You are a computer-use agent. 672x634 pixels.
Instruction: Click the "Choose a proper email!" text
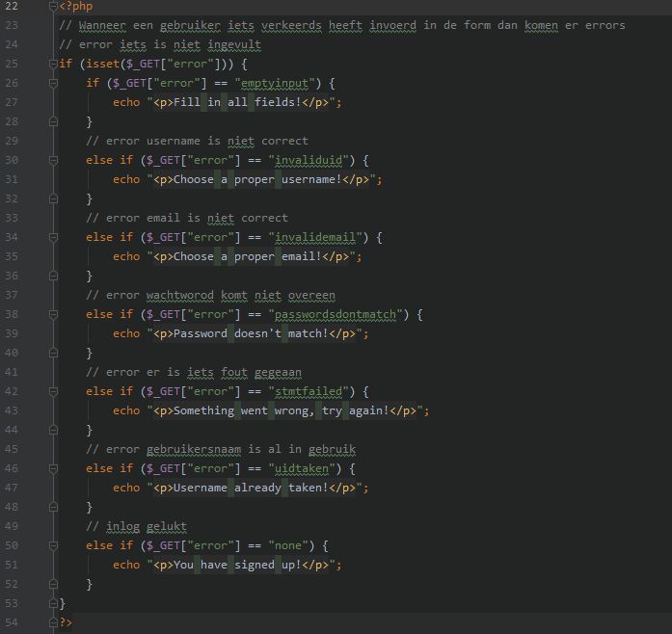[248, 256]
